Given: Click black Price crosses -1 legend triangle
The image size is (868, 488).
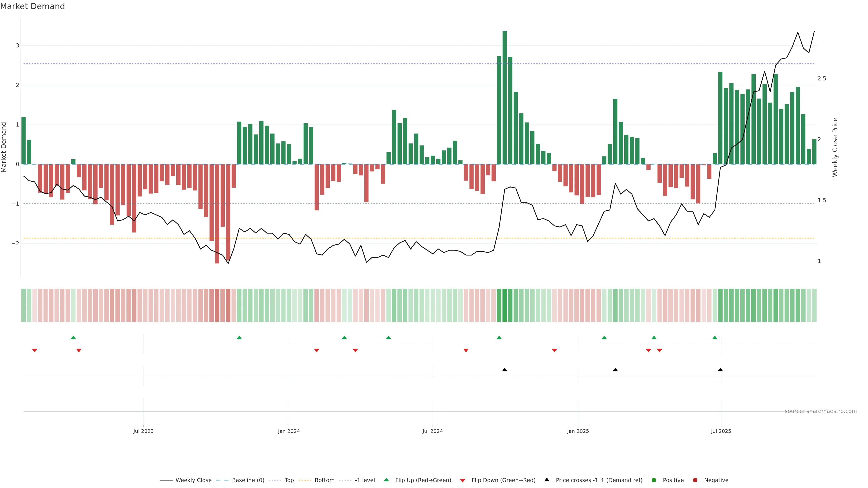Looking at the screenshot, I should tap(547, 480).
